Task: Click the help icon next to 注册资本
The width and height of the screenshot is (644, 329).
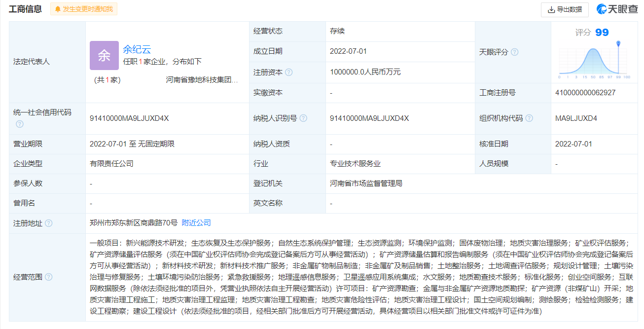Action: pyautogui.click(x=289, y=72)
